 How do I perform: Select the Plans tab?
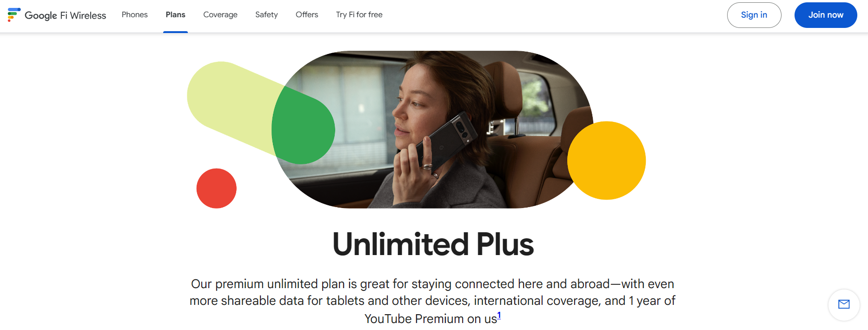click(175, 15)
